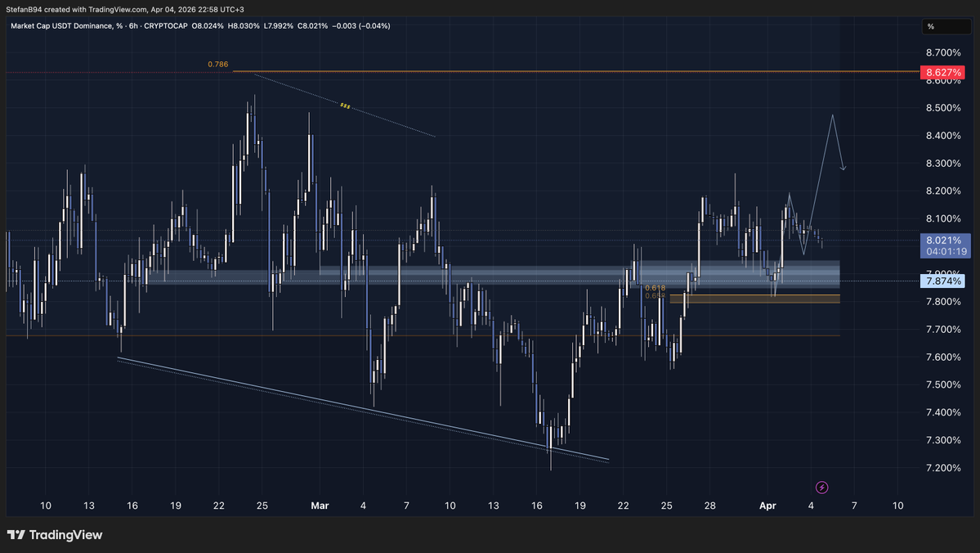The width and height of the screenshot is (980, 553).
Task: Click the high value H8.030%
Action: (244, 26)
